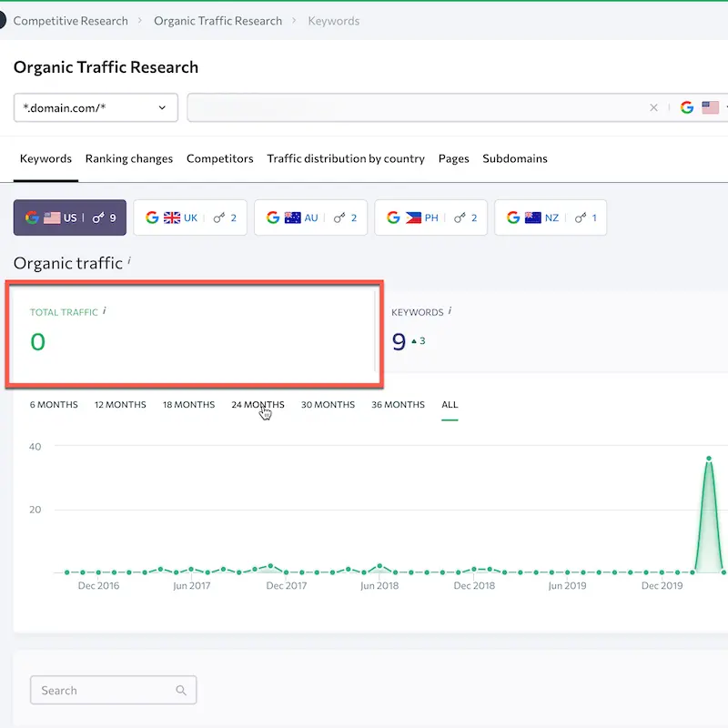Screen dimensions: 728x728
Task: Clear the domain field with the X icon
Action: point(653,107)
